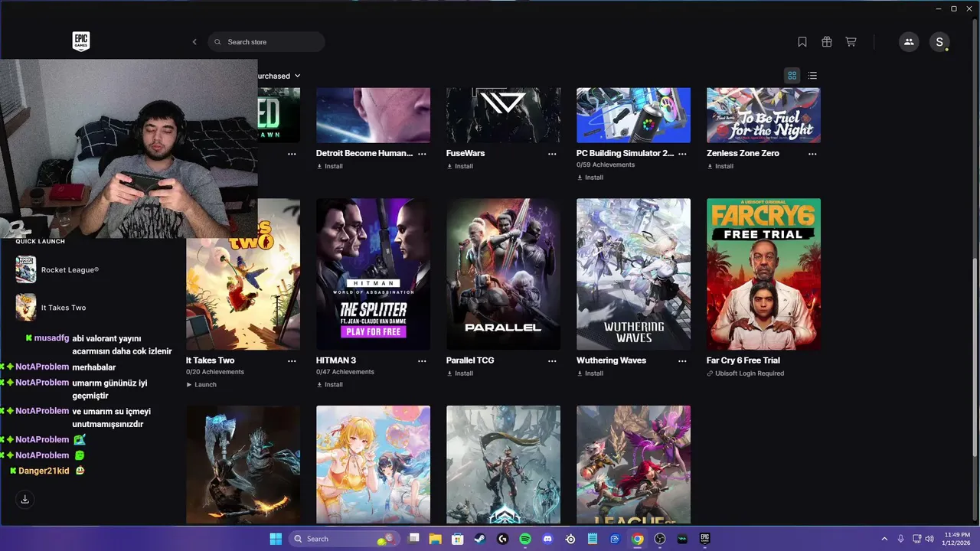Open the Far Cry 6 cover art
Screen dimensions: 980x551
point(763,274)
